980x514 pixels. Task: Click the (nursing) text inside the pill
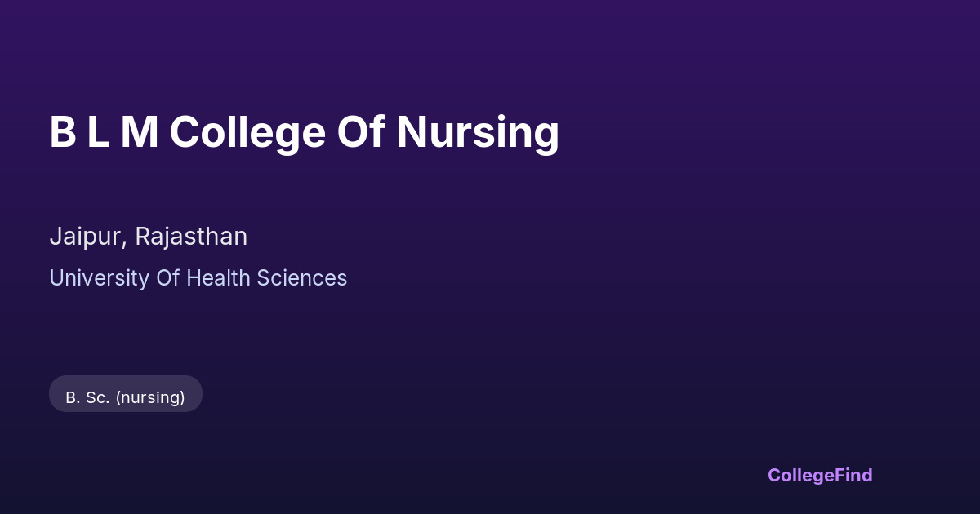coord(150,397)
